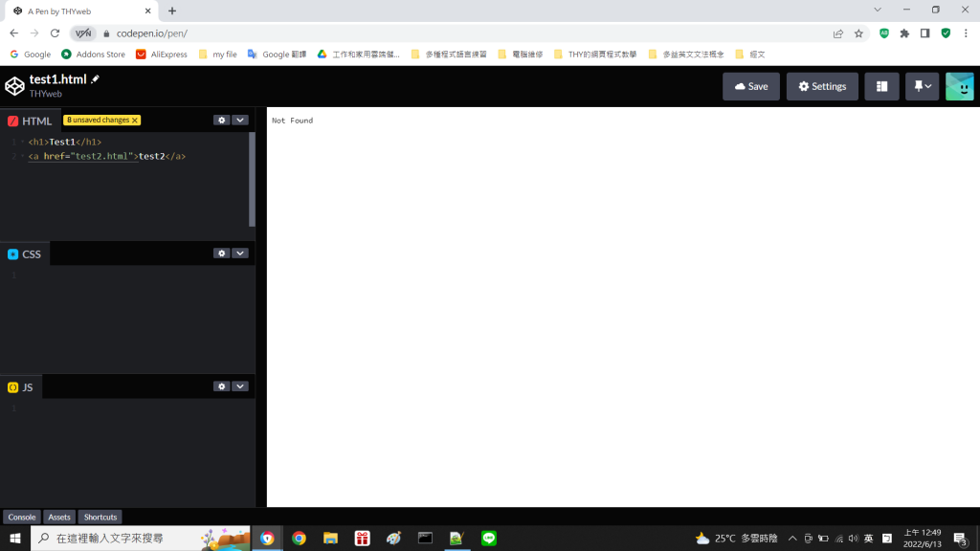Dismiss the 8 unsaved changes badge
This screenshot has height=551, width=980.
(x=134, y=120)
